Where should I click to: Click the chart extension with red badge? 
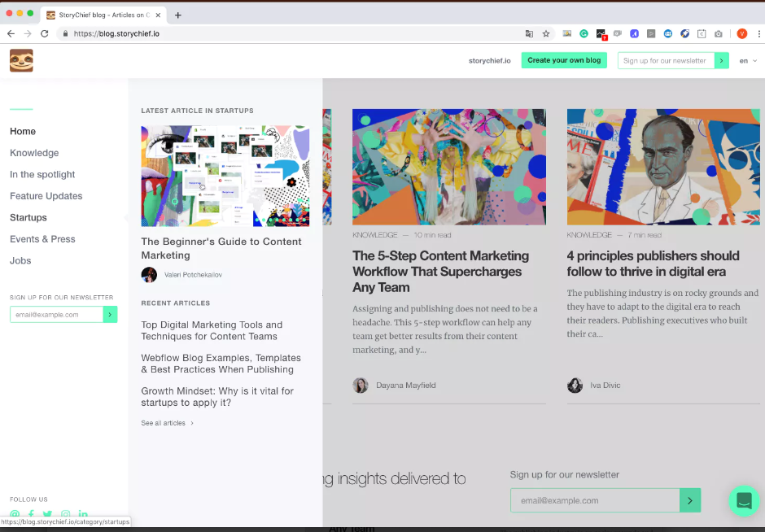(601, 34)
